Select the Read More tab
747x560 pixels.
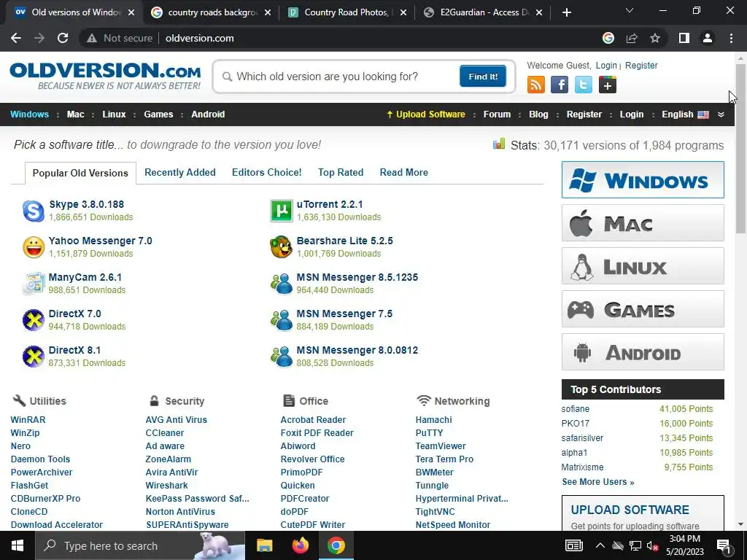coord(403,172)
